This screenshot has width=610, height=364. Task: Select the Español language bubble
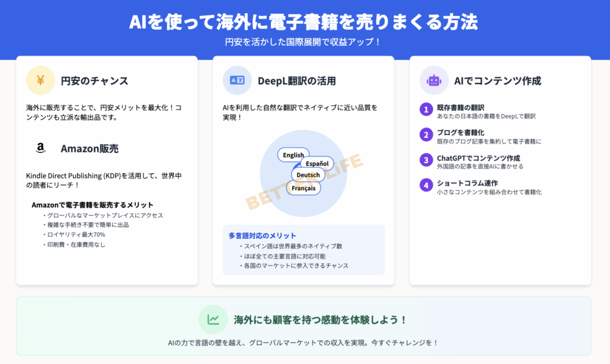[317, 164]
